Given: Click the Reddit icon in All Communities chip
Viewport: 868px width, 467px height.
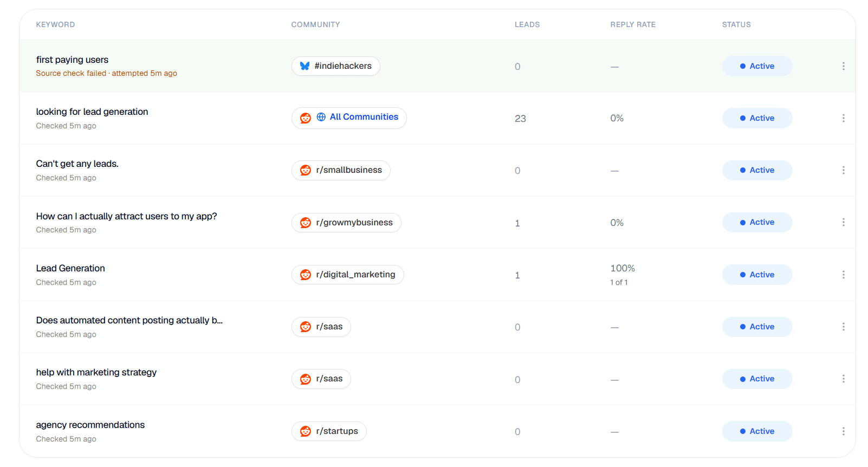Looking at the screenshot, I should pos(306,118).
